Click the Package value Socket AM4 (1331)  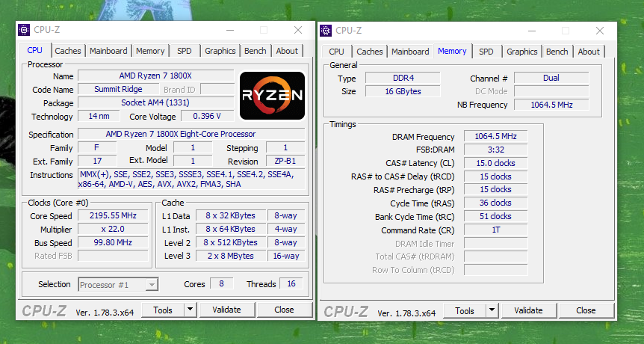(x=155, y=102)
